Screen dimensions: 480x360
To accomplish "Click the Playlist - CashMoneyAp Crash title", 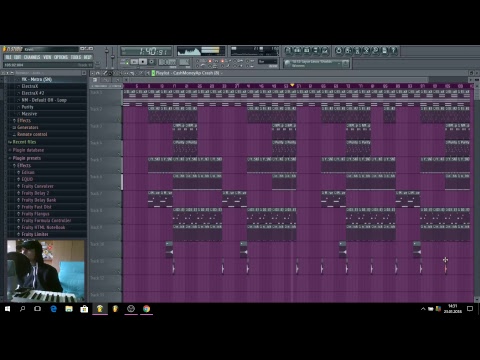I will tap(188, 73).
